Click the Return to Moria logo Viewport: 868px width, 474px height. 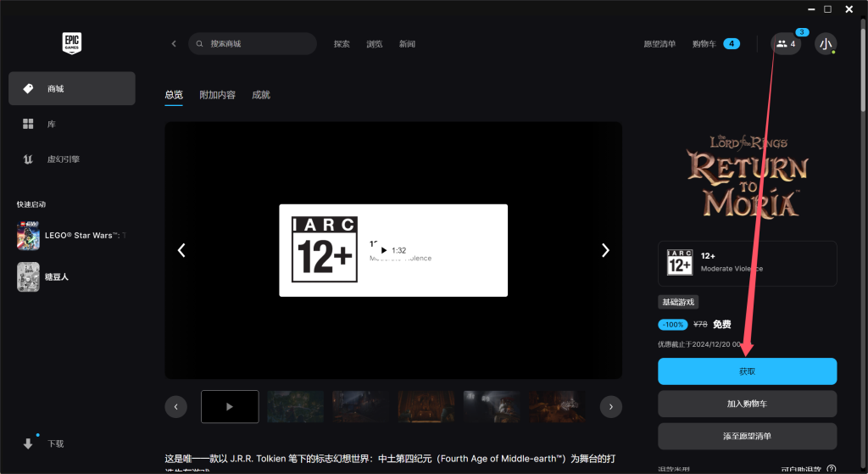coord(748,176)
